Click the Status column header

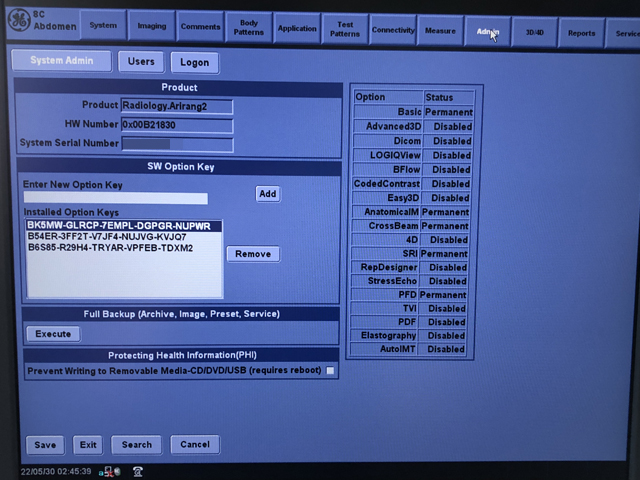click(449, 98)
